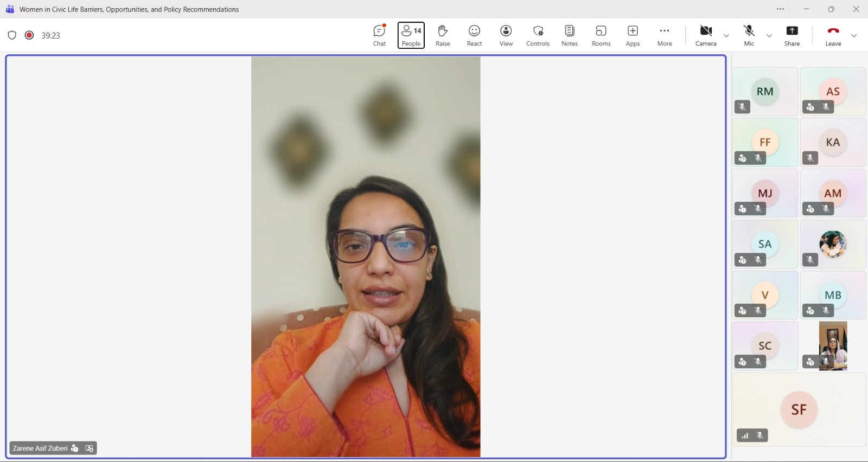Select the SF participant tile
This screenshot has width=868, height=462.
coord(799,409)
